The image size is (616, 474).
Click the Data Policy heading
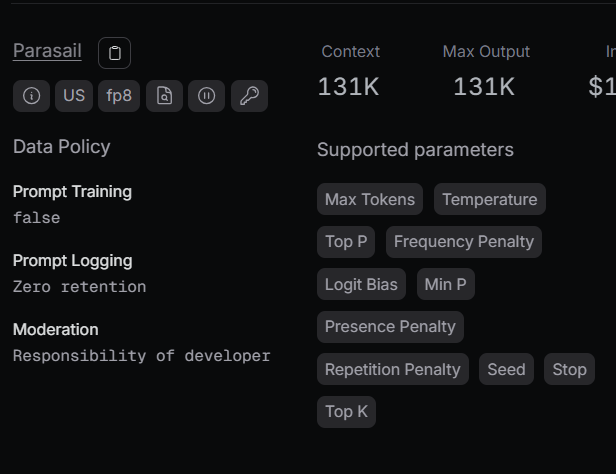click(x=62, y=147)
